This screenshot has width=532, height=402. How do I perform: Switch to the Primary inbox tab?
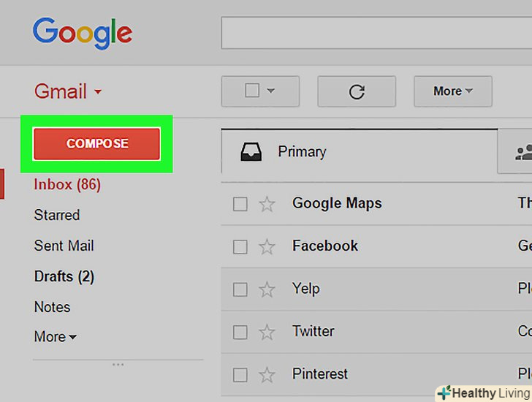coord(360,151)
